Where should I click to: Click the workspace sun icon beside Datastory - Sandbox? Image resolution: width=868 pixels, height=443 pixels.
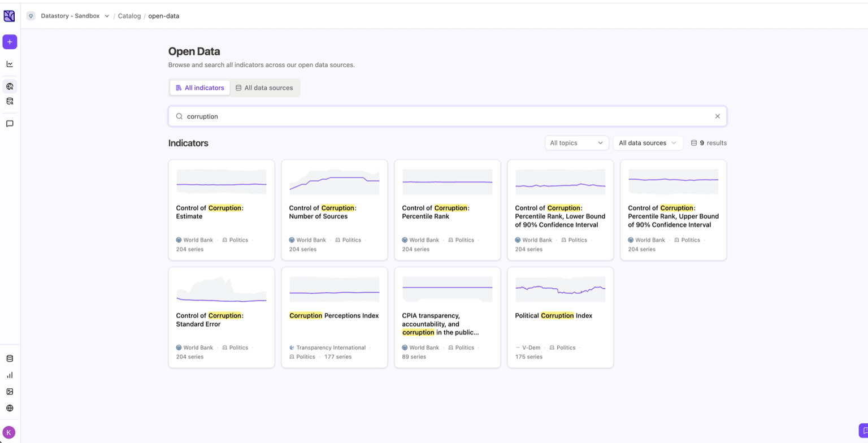(x=31, y=16)
